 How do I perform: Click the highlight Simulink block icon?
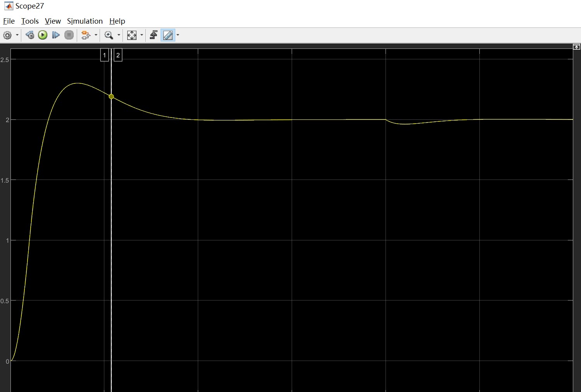click(86, 35)
